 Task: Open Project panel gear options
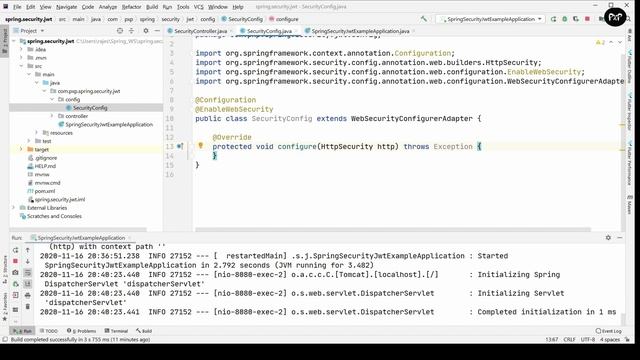tap(146, 31)
